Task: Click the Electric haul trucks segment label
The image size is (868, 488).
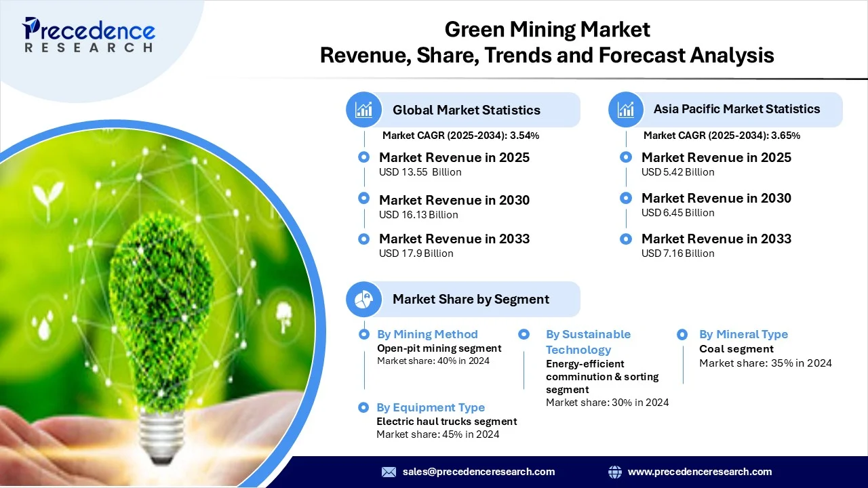Action: coord(446,421)
